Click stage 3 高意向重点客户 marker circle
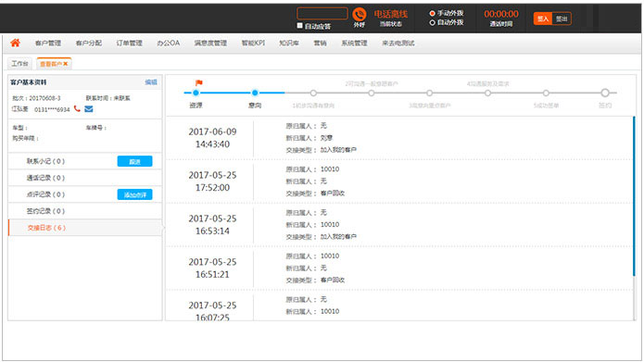Screen dimensions: 644x362 429,94
